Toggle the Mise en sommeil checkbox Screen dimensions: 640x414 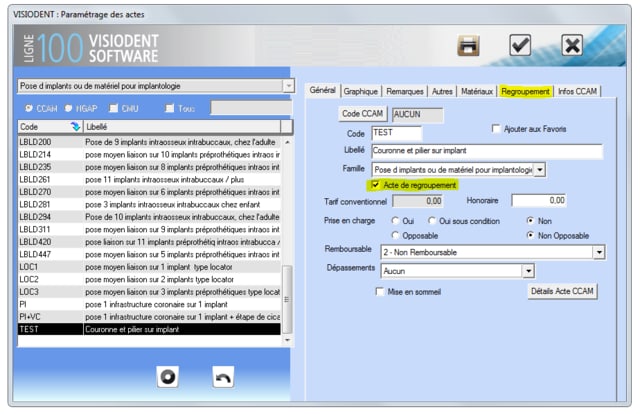[380, 291]
